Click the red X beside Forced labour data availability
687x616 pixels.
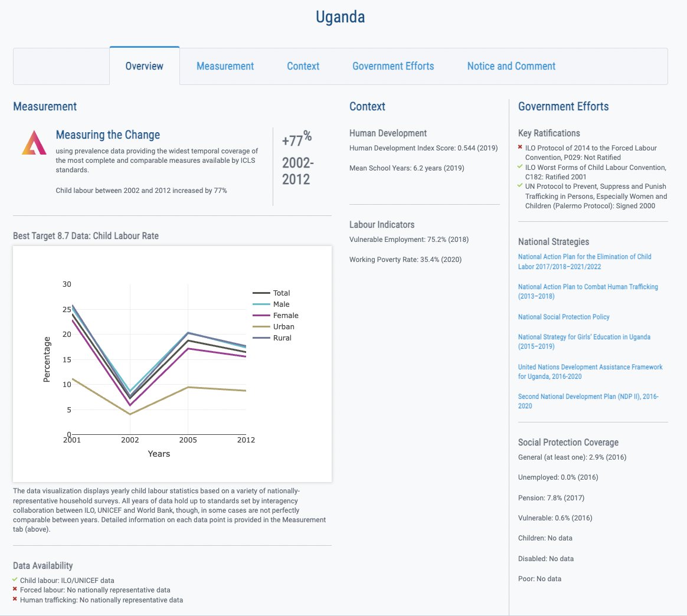coord(15,589)
